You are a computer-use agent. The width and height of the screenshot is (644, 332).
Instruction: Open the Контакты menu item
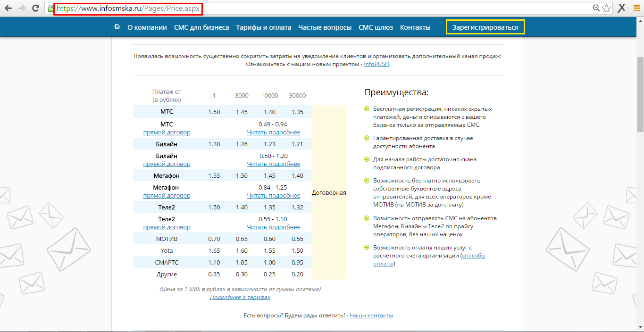415,27
